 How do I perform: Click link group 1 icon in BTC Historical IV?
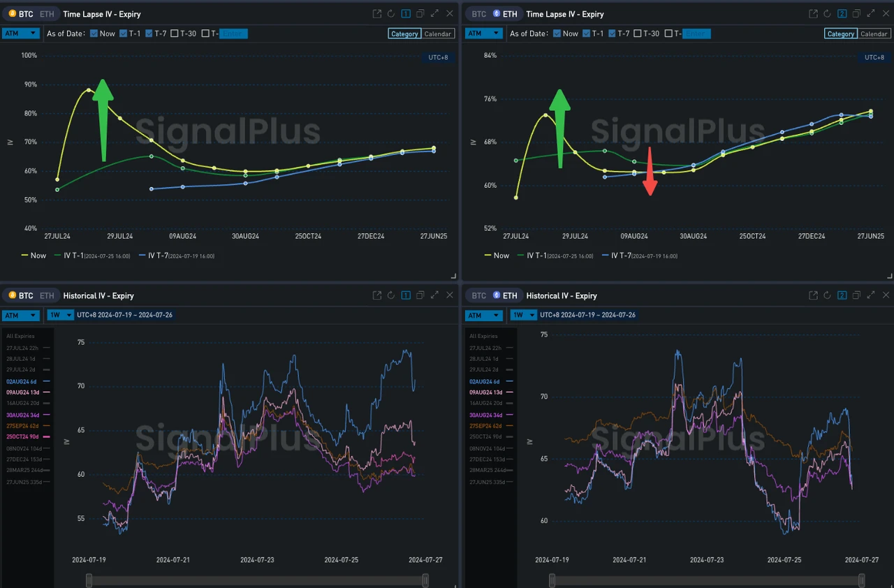(406, 295)
